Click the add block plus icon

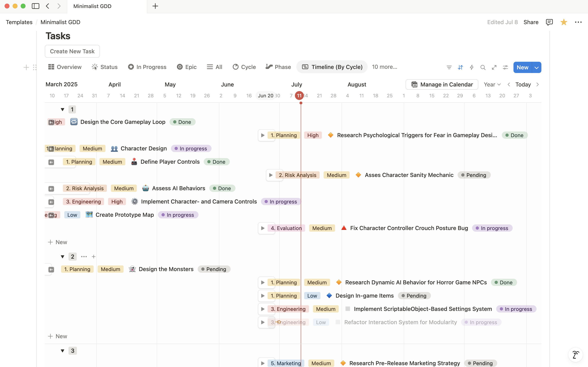[x=26, y=67]
